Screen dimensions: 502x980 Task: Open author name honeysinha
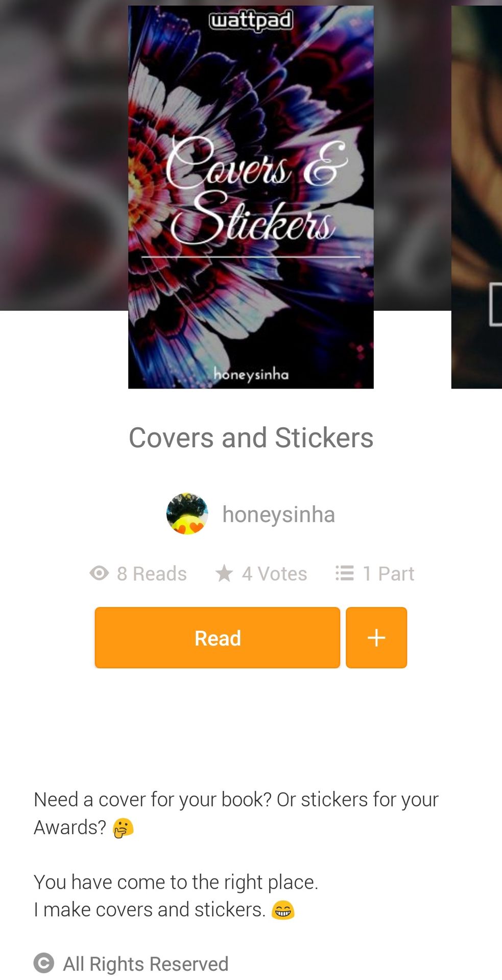(278, 514)
